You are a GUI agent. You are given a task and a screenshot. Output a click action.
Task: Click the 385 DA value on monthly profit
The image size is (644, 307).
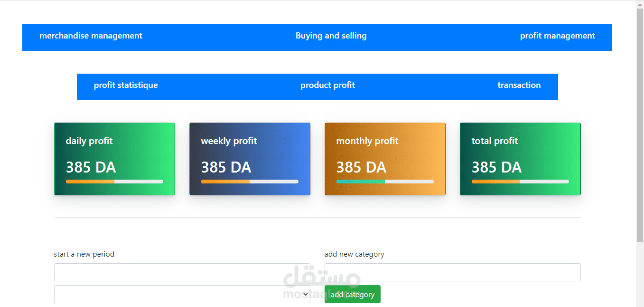[x=361, y=167]
